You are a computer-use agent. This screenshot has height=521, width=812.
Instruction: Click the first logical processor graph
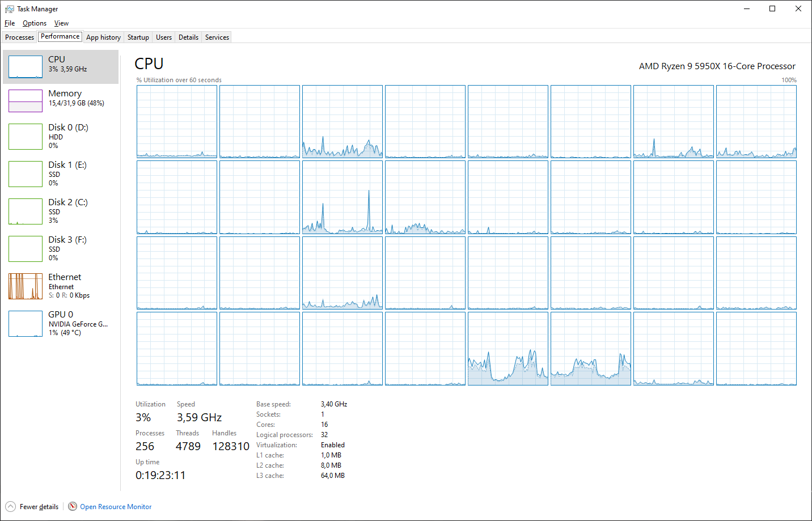[177, 121]
